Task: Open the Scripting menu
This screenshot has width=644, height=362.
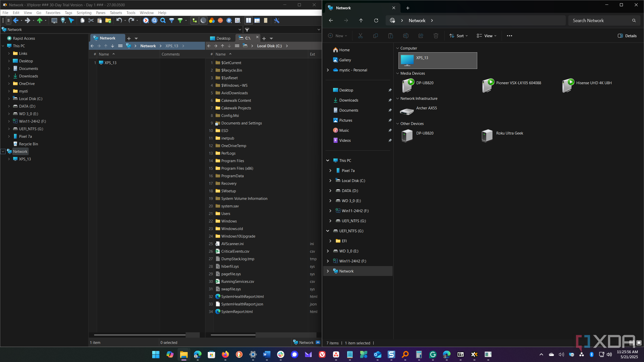Action: 84,13
